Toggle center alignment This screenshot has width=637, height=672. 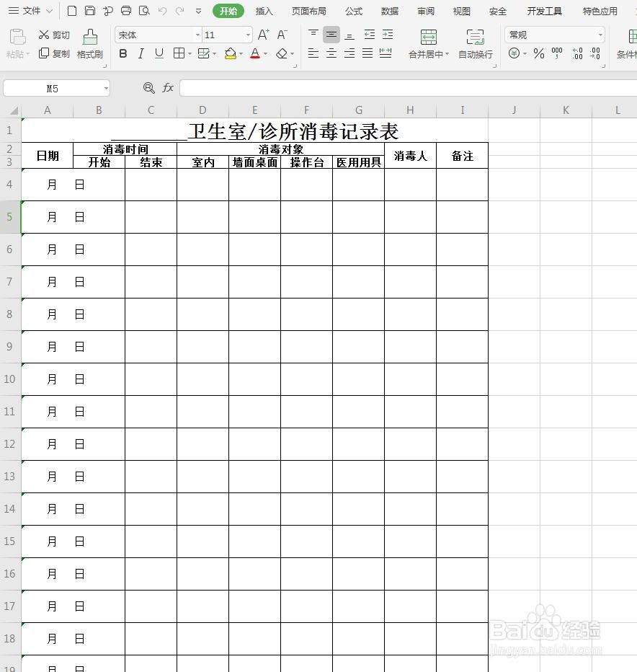[x=331, y=53]
